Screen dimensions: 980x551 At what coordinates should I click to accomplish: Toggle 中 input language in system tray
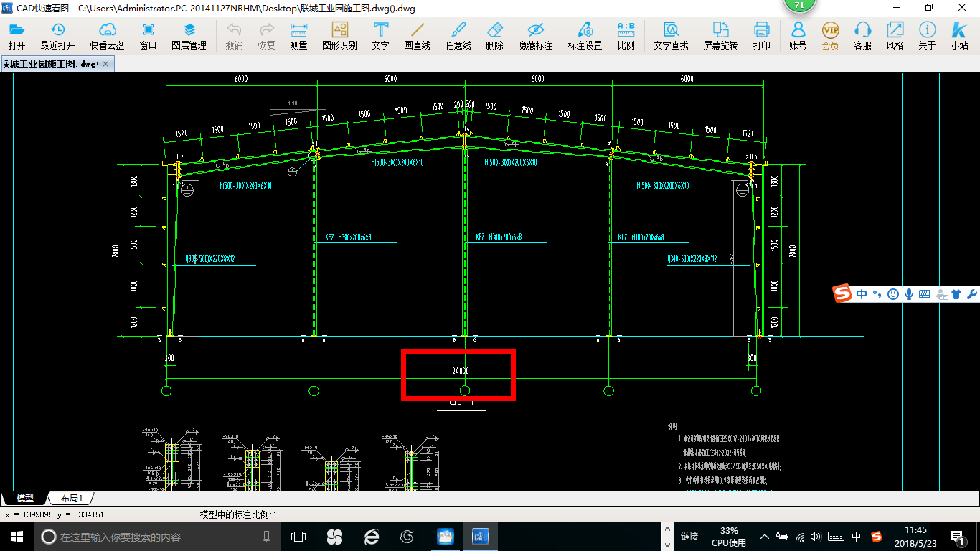point(857,537)
